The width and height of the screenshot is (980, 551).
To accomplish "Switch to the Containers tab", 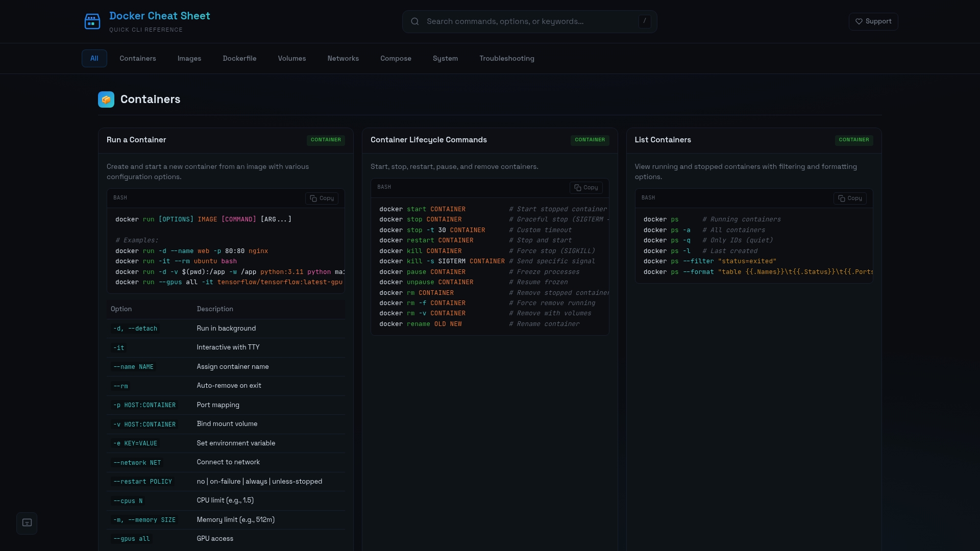I will pyautogui.click(x=138, y=59).
